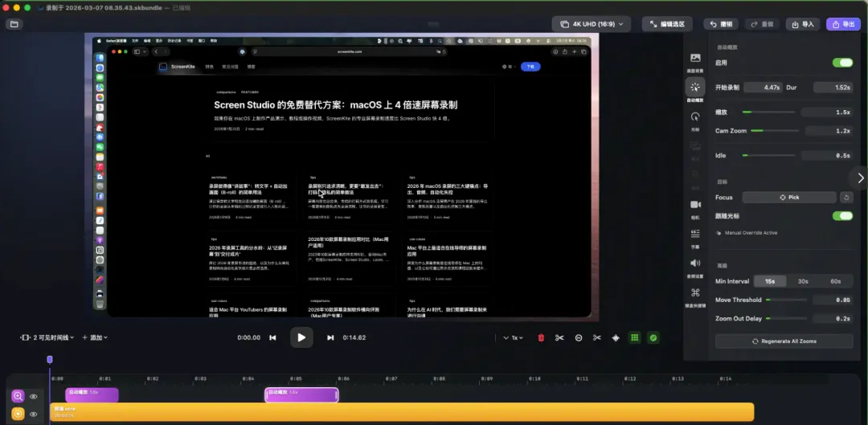Hide the screen clip track with its eye icon
868x425 pixels.
[x=33, y=414]
